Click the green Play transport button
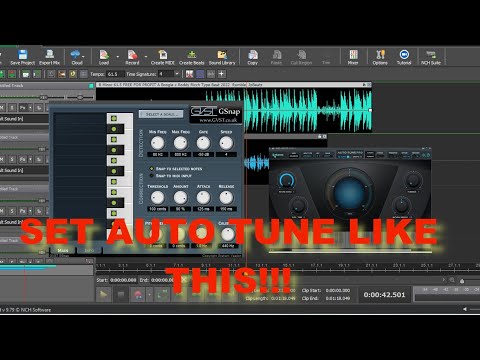This screenshot has height=360, width=480. click(x=104, y=295)
